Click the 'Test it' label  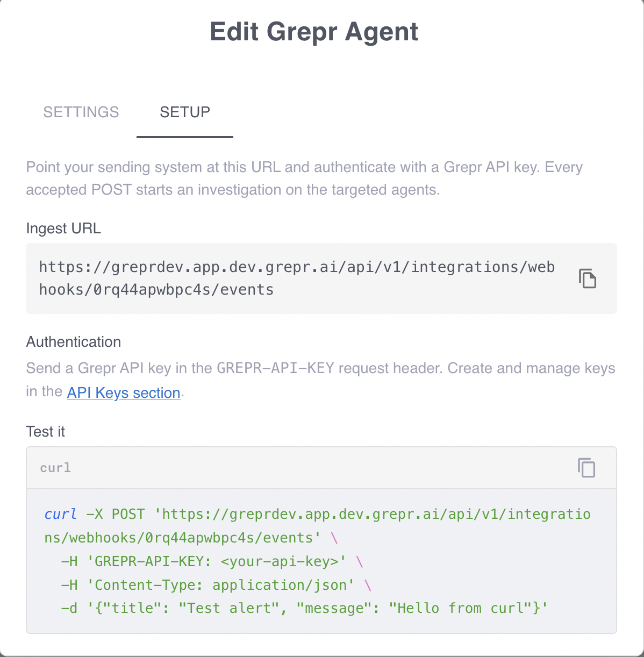(x=46, y=432)
